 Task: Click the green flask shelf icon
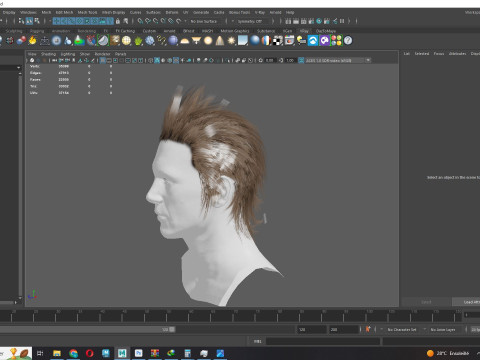pos(79,41)
